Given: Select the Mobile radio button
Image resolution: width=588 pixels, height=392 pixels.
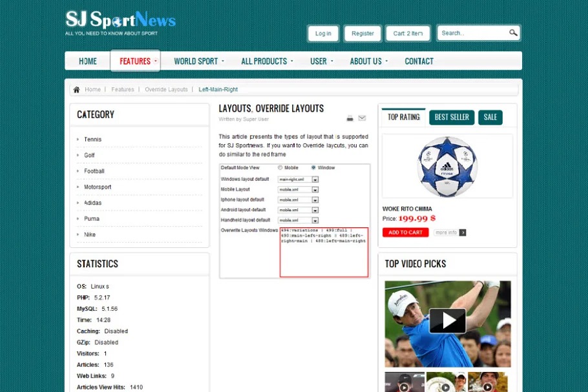Looking at the screenshot, I should click(280, 168).
